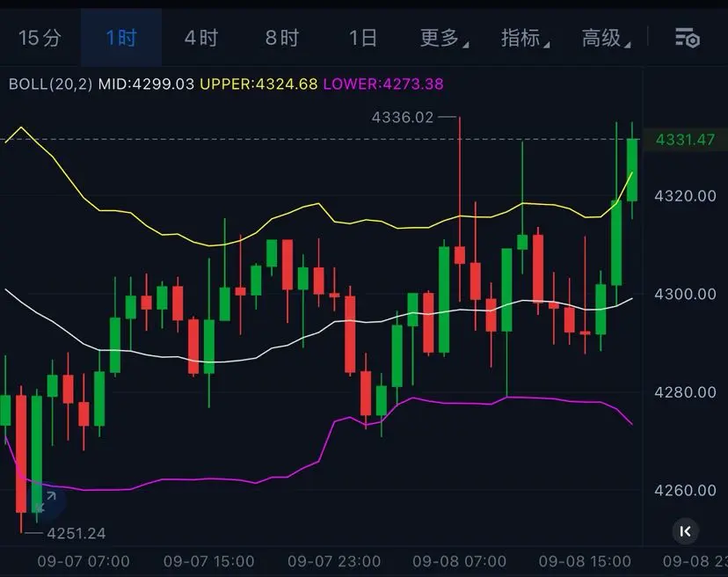The height and width of the screenshot is (577, 728).
Task: Switch to the 8时 timeframe tab
Action: (282, 38)
